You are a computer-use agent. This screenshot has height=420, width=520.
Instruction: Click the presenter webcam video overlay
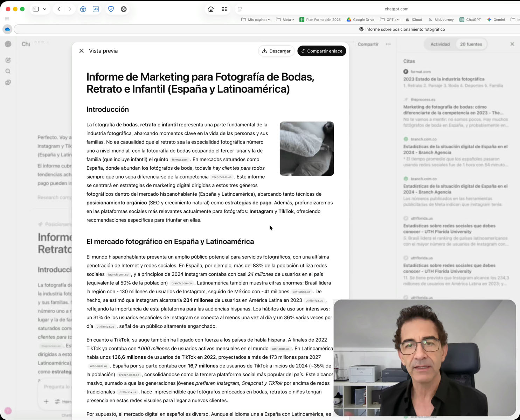(x=424, y=358)
